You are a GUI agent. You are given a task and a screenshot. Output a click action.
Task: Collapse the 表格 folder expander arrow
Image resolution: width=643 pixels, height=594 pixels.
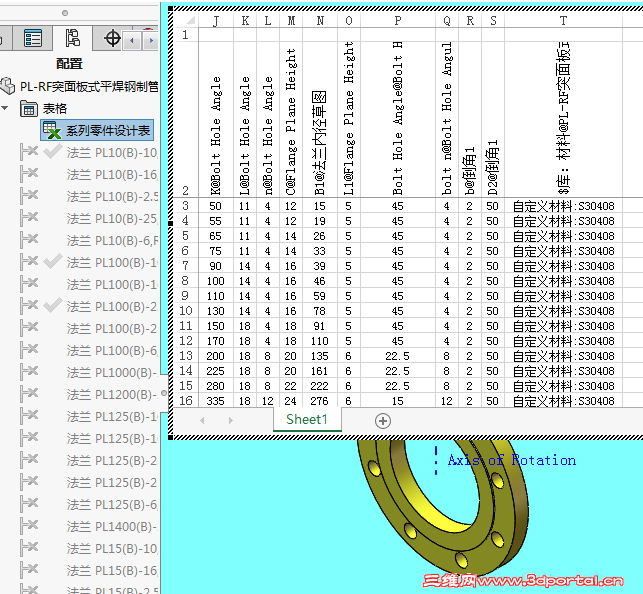(5, 108)
